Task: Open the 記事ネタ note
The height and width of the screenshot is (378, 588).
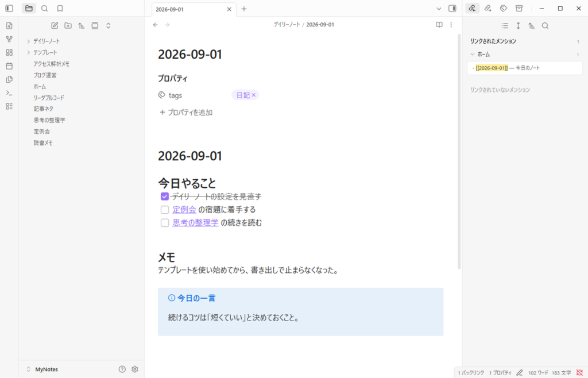Action: coord(44,109)
